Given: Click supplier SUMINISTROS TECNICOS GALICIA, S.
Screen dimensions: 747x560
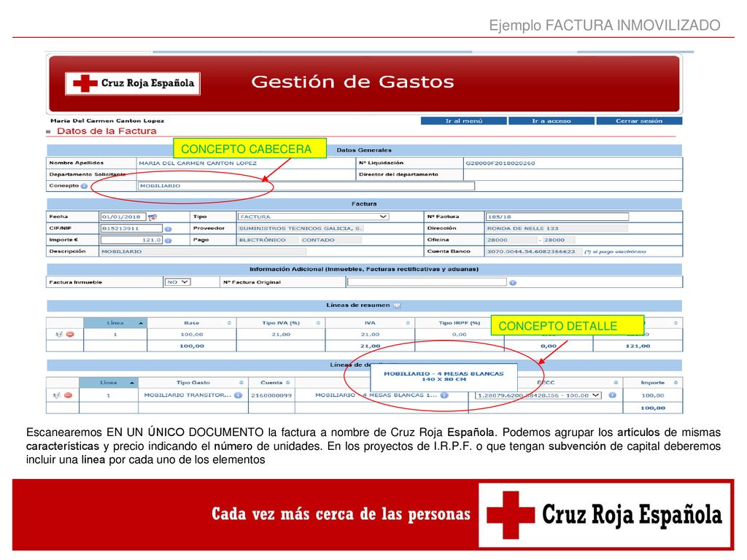Looking at the screenshot, I should (x=301, y=228).
